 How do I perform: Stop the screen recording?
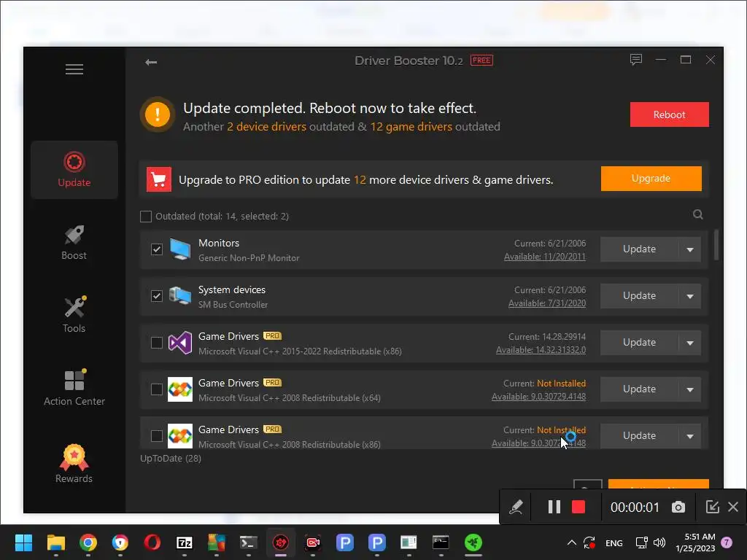pyautogui.click(x=578, y=507)
